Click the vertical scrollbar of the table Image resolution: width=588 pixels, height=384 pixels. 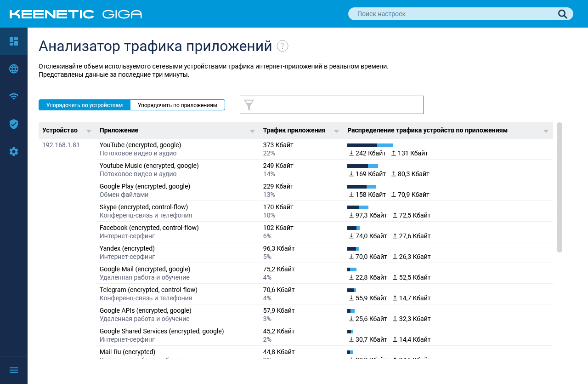[x=560, y=187]
